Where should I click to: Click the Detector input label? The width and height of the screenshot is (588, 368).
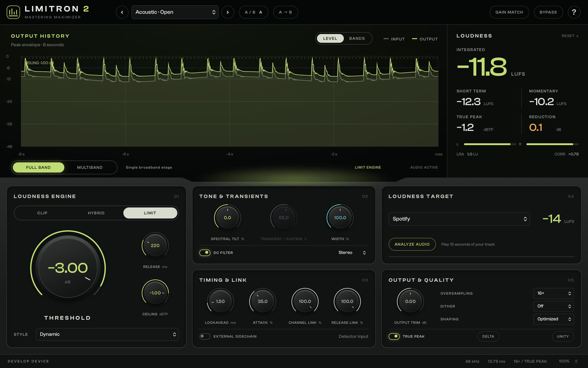(x=353, y=337)
